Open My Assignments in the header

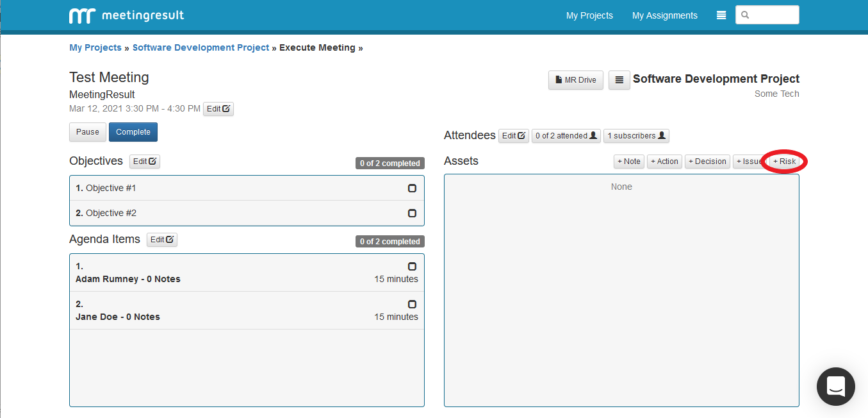click(x=664, y=15)
